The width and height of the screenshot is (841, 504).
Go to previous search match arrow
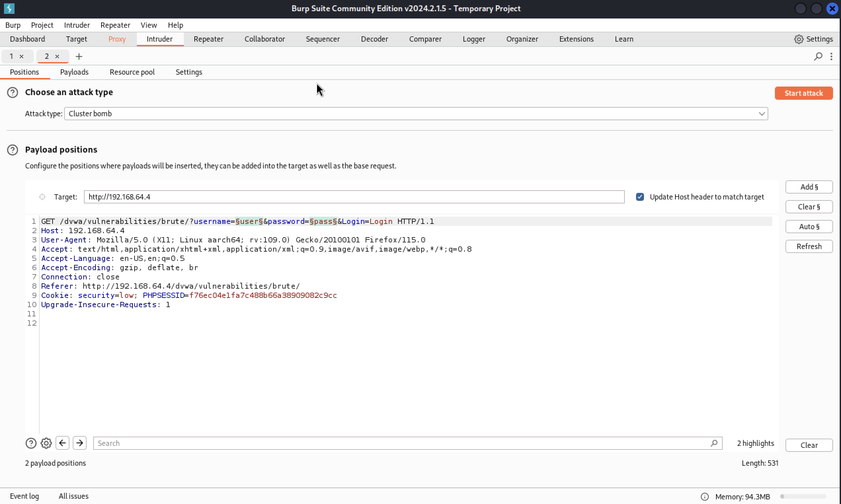(62, 443)
